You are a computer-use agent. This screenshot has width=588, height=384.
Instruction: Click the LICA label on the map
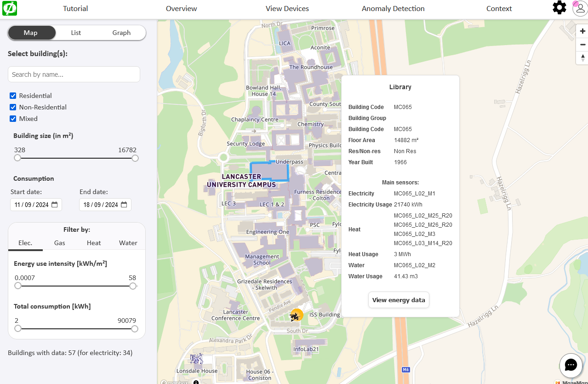tap(285, 43)
